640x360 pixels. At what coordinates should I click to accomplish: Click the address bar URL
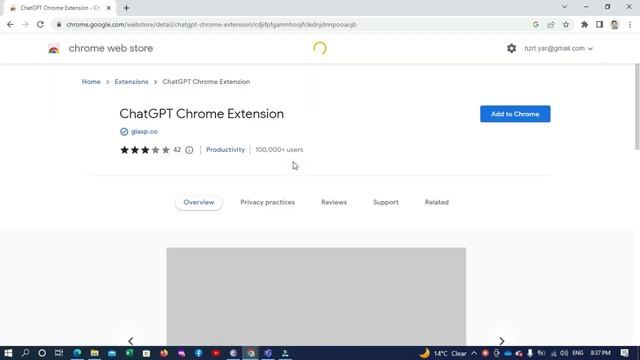point(211,24)
